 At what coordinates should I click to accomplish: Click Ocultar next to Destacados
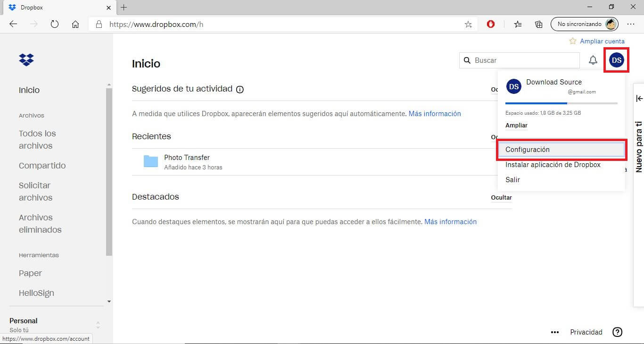click(501, 198)
